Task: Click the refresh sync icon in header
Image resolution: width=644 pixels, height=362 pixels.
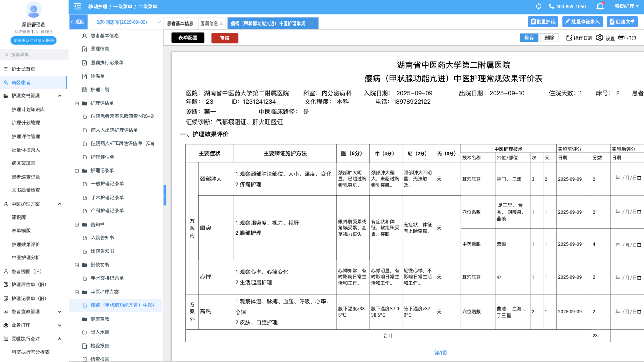Action: coord(539,6)
